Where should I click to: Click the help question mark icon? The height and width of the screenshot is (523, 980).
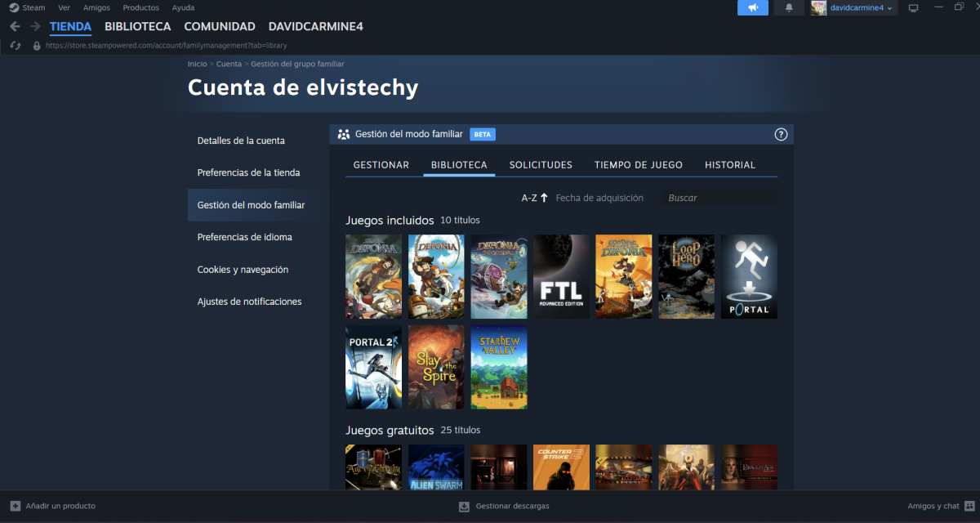(780, 134)
